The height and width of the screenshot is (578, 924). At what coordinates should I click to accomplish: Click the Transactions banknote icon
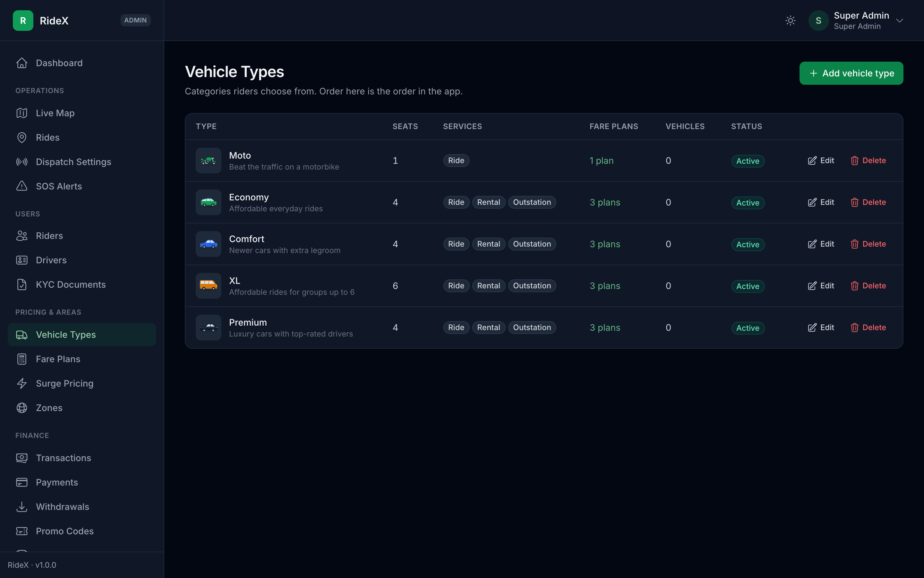(x=22, y=458)
